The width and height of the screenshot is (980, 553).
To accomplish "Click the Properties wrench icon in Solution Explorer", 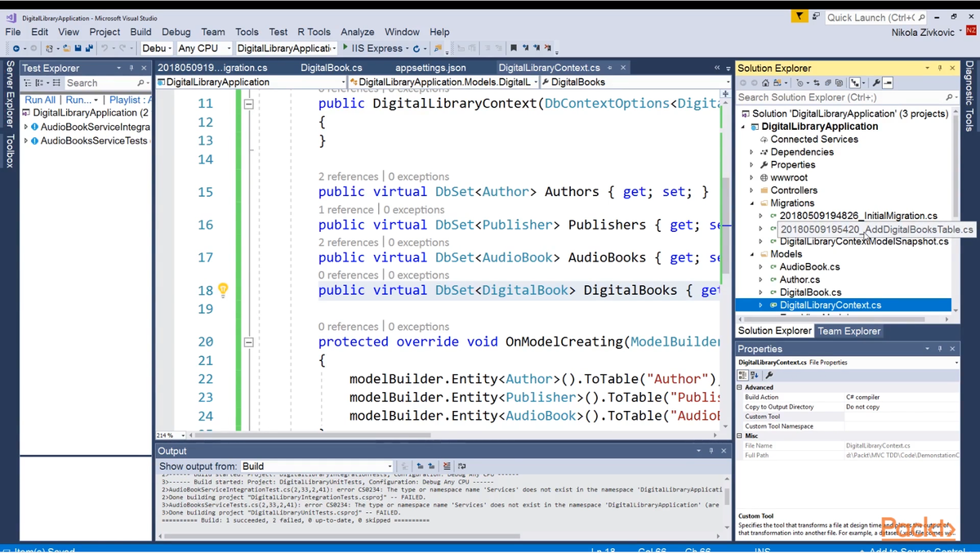I will point(875,83).
